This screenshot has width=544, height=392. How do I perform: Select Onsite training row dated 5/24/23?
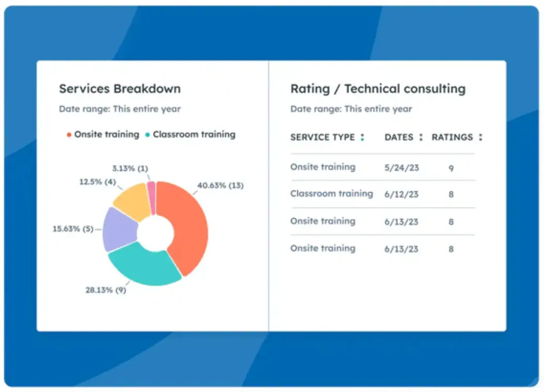(x=382, y=168)
